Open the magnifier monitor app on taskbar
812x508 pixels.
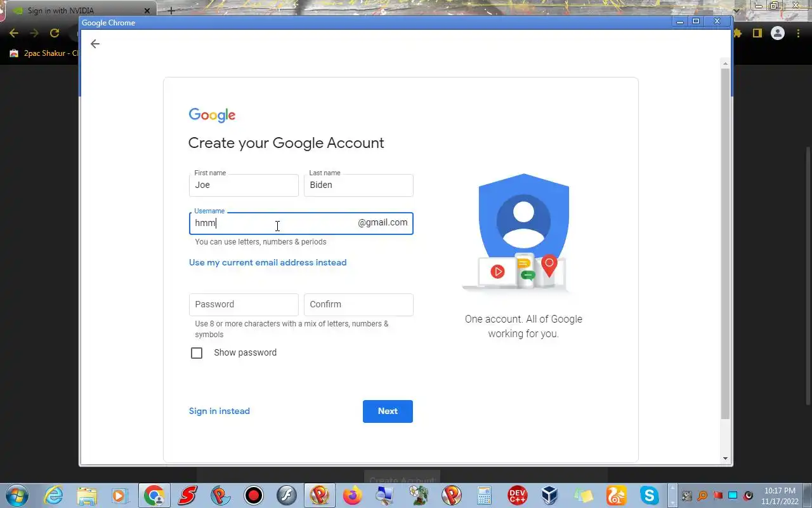tap(384, 495)
